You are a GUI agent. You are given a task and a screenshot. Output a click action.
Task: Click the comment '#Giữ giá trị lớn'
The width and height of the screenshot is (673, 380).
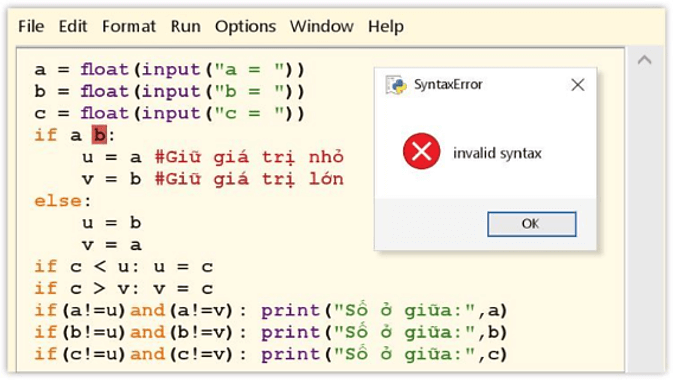pyautogui.click(x=249, y=179)
